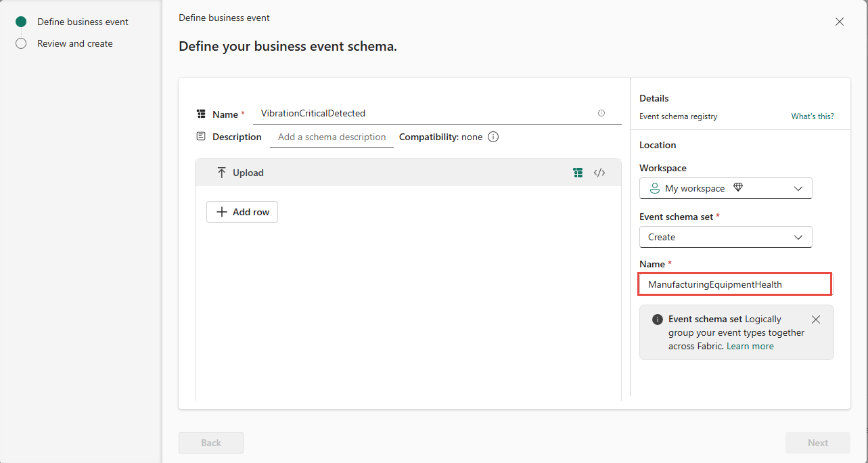Dismiss the Event schema set tip
Image resolution: width=868 pixels, height=463 pixels.
pyautogui.click(x=816, y=319)
